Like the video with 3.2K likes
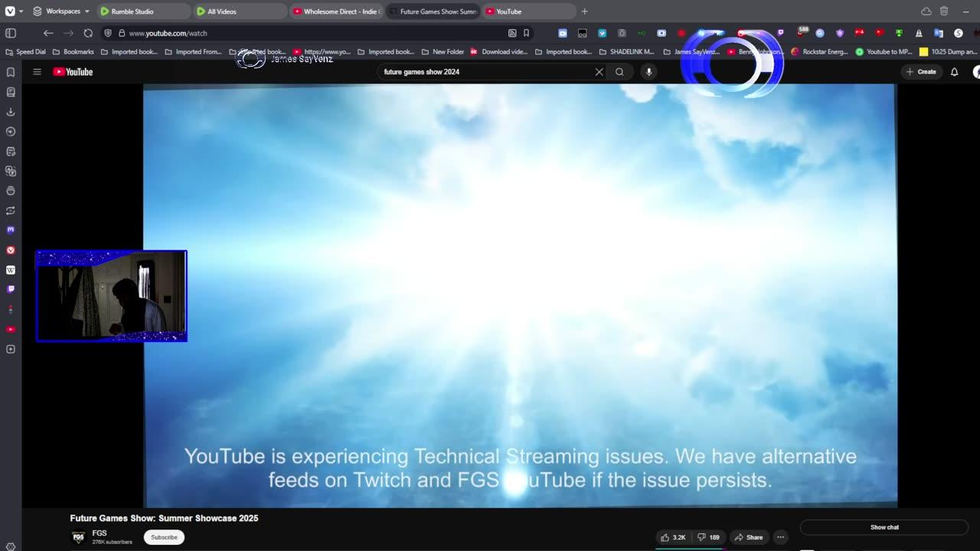This screenshot has width=980, height=551. point(674,537)
